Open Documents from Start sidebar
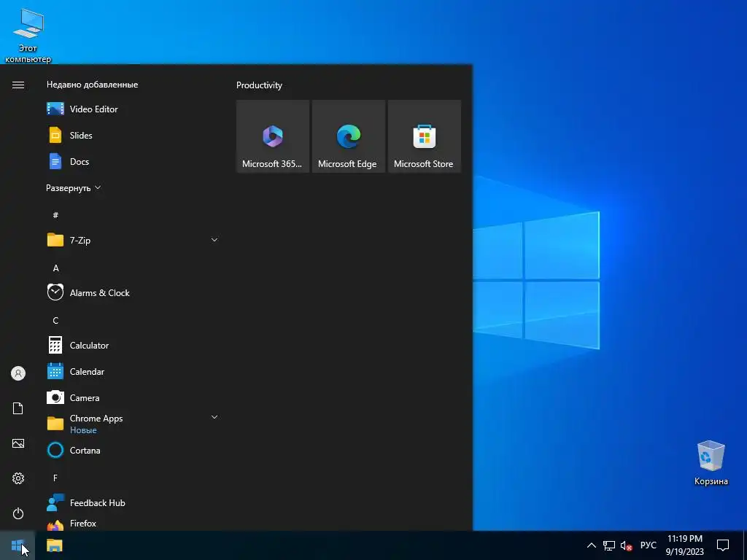The image size is (747, 560). point(18,408)
